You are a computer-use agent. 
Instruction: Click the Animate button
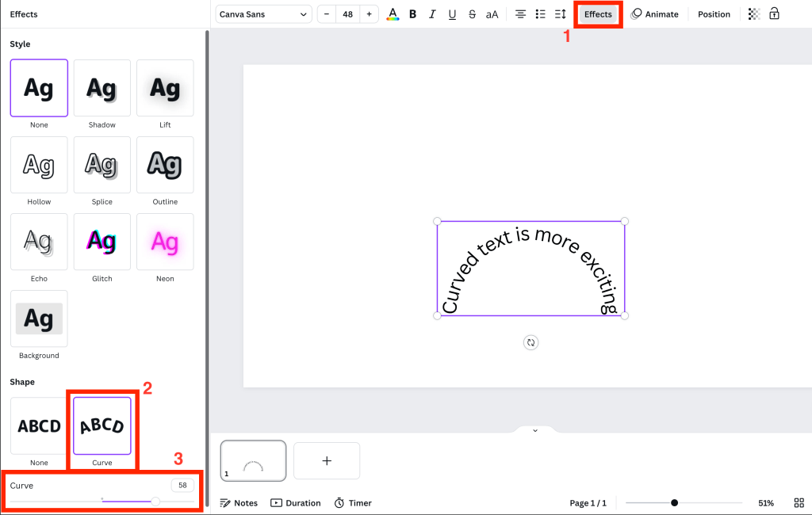[x=655, y=14]
